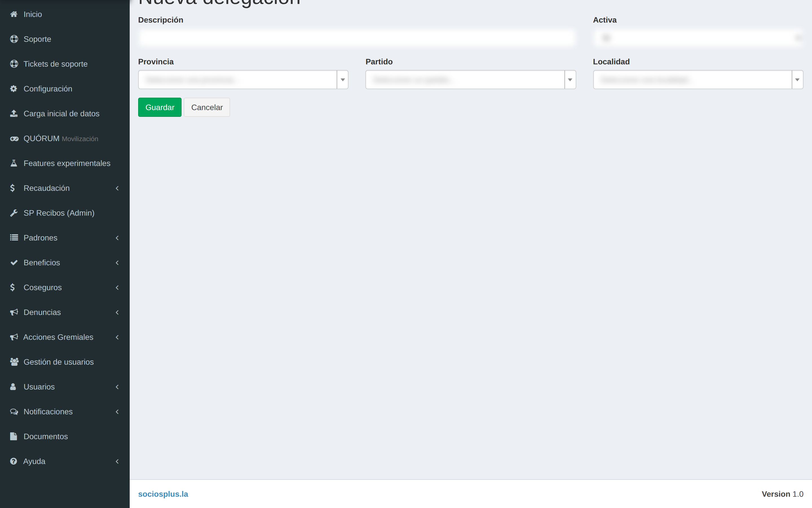Image resolution: width=812 pixels, height=508 pixels.
Task: Click the Soporte lifebuoy icon
Action: pos(14,39)
